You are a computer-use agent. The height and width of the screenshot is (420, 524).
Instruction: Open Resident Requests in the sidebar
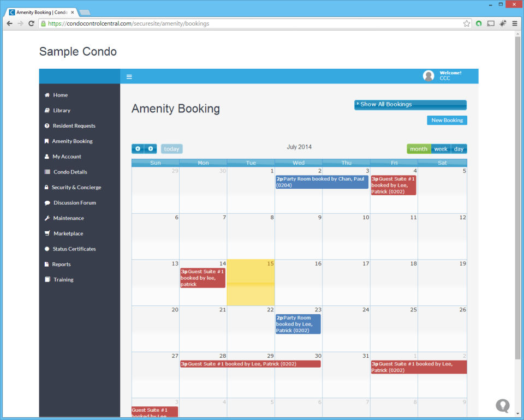(74, 126)
